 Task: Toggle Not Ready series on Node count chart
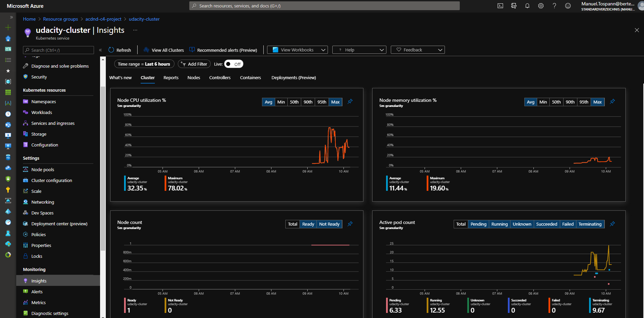329,224
